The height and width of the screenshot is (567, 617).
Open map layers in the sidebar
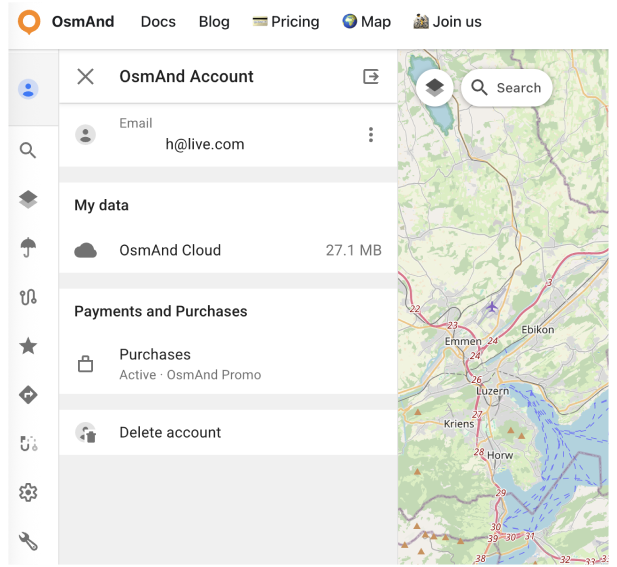point(28,200)
